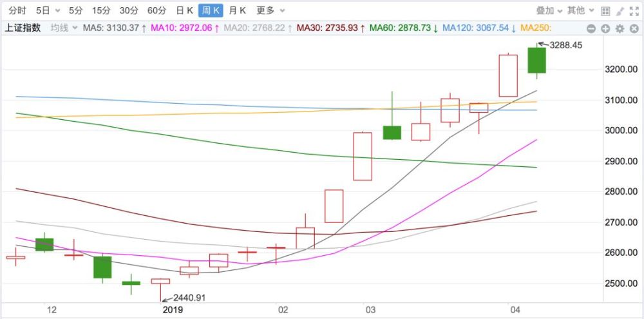Click the MA10: 2972.06 value
This screenshot has width=644, height=319.
pos(186,28)
